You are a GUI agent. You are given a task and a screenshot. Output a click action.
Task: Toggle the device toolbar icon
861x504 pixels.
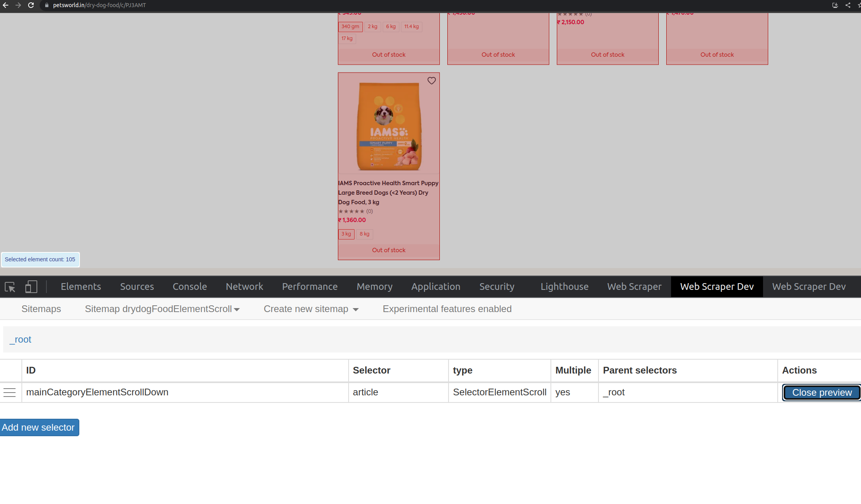point(31,287)
